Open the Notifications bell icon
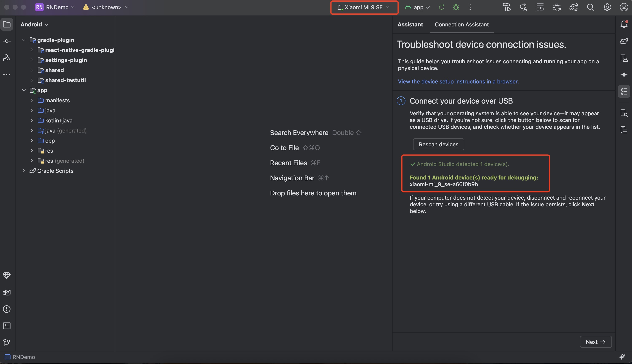Screen dimensions: 632x364 (624, 24)
